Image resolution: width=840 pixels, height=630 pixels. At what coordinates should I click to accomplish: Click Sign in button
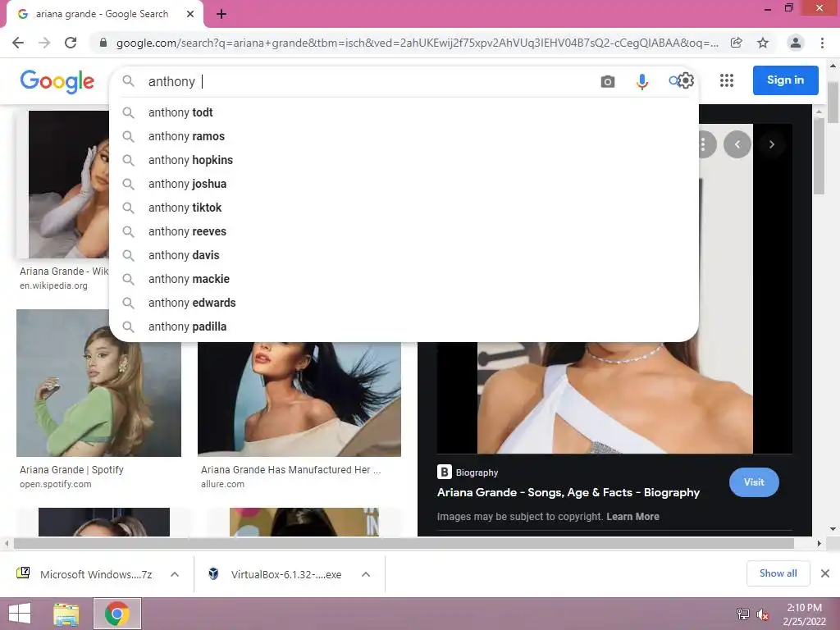pyautogui.click(x=785, y=80)
